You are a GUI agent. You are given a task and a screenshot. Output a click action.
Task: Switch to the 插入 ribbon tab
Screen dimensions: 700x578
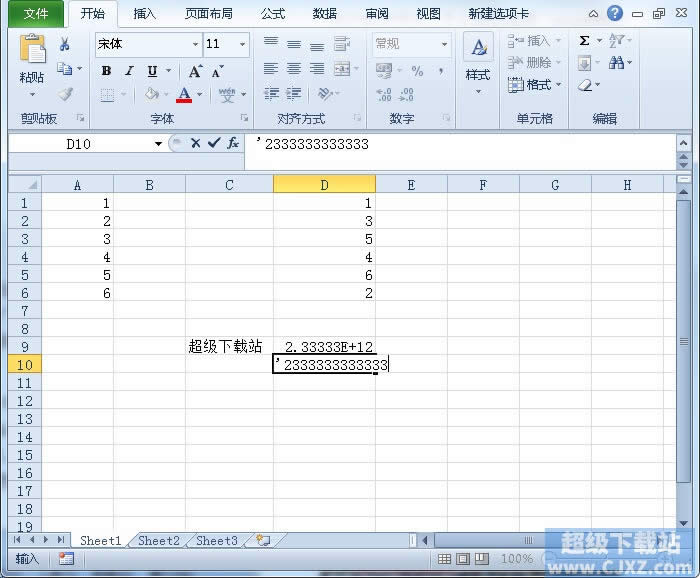click(144, 14)
